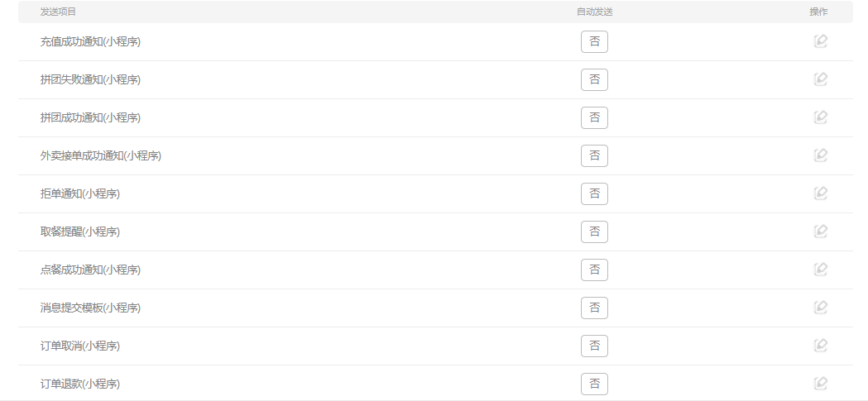Toggle 否 for 取餐提醒(小程序)
The height and width of the screenshot is (401, 868).
point(594,232)
